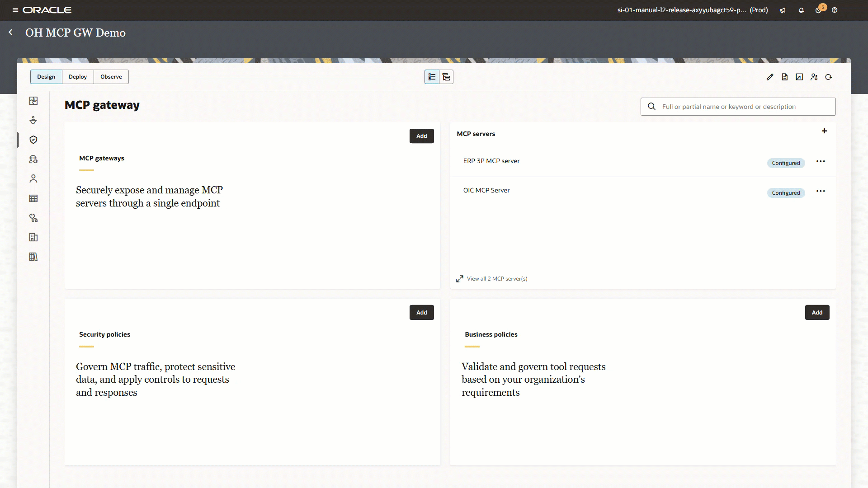
Task: Click the MCP gateway page heading
Action: tap(102, 105)
